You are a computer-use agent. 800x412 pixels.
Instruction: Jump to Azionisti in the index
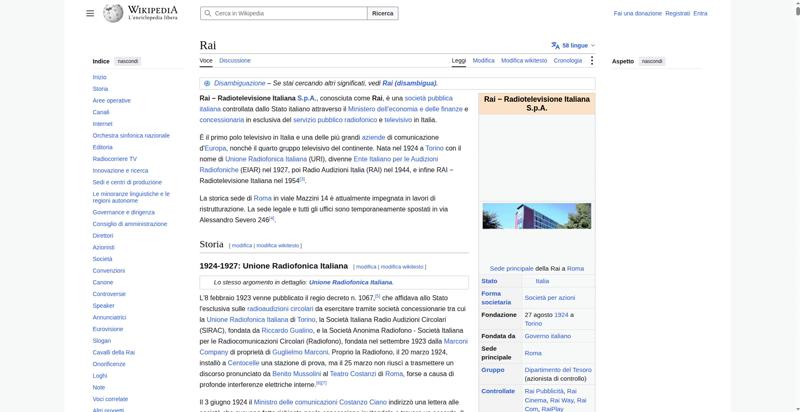pos(103,247)
